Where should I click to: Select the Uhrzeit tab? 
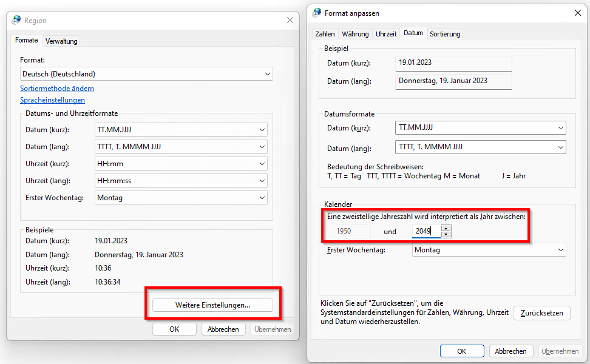[386, 34]
